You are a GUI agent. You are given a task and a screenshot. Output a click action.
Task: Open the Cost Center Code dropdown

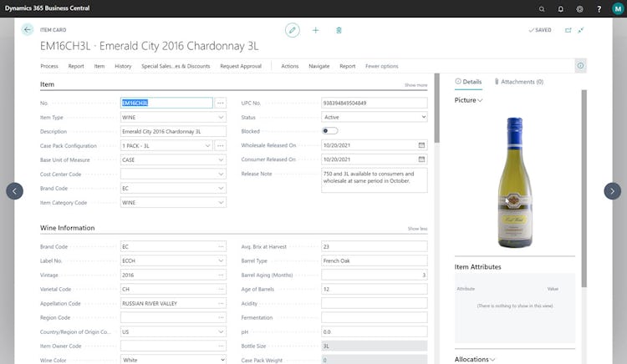pyautogui.click(x=221, y=174)
